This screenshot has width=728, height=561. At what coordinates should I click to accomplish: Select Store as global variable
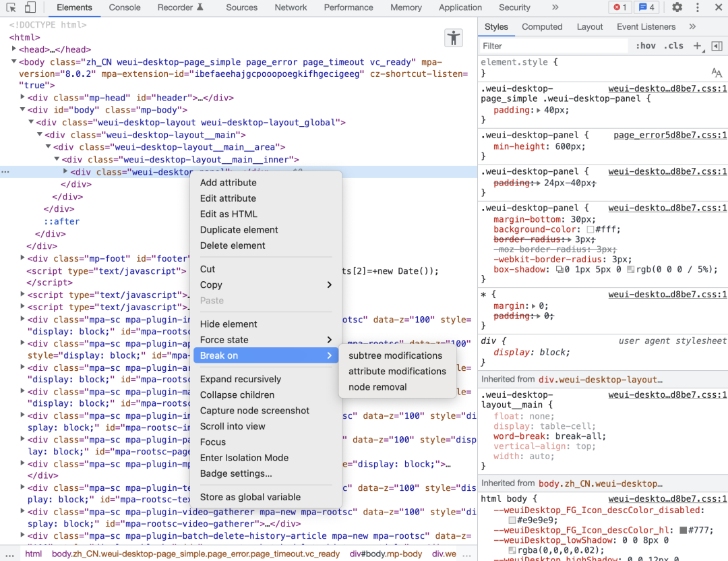point(266,497)
